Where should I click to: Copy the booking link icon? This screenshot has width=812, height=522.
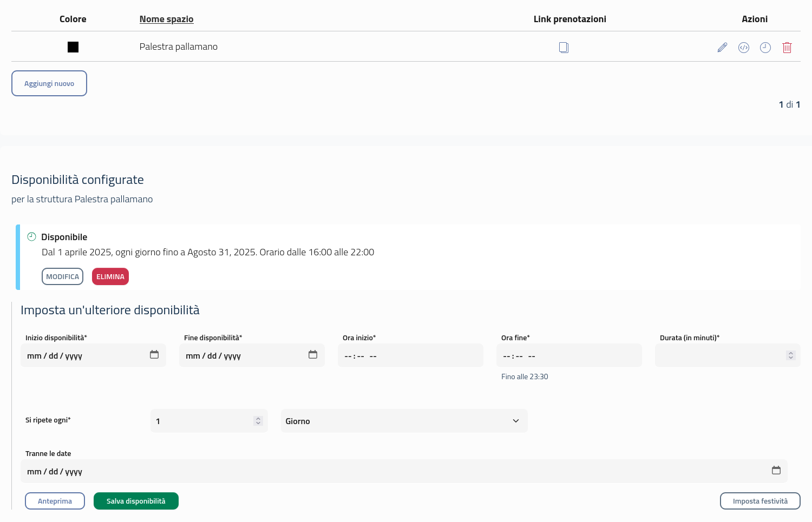click(x=564, y=48)
